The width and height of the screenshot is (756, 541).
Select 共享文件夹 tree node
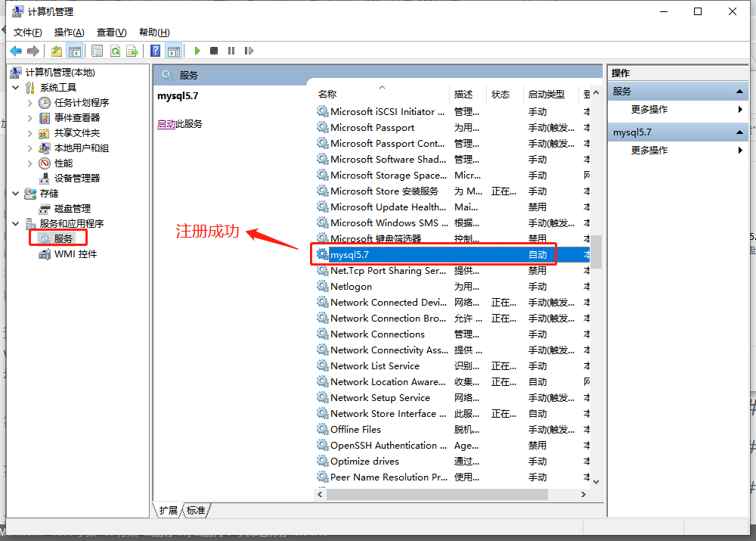(x=76, y=132)
